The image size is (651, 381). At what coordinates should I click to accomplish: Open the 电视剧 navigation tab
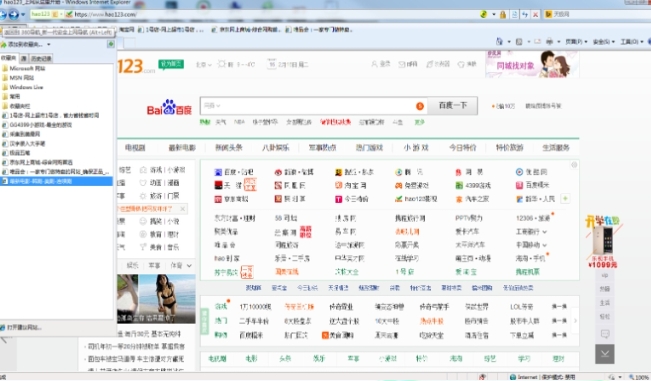tap(135, 148)
